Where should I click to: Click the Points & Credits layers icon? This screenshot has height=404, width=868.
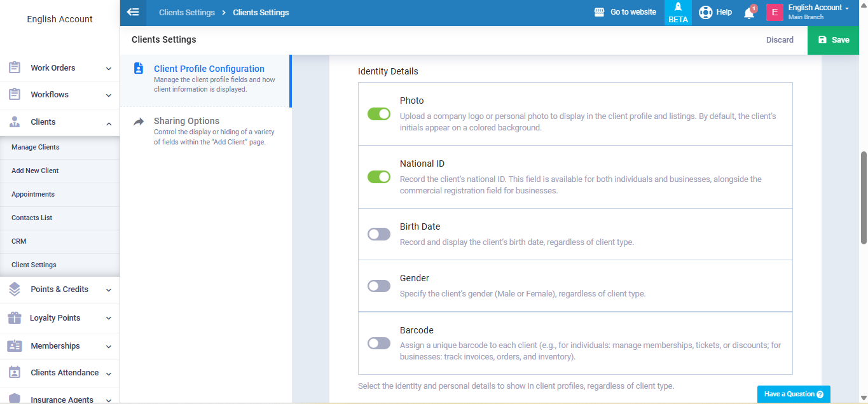[x=15, y=289]
